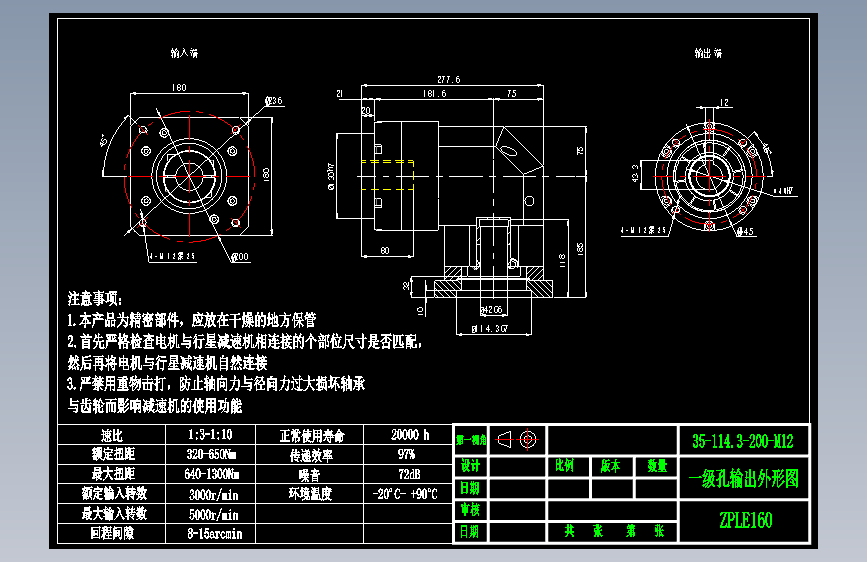The image size is (867, 562).
Task: Select the ZPLE160 model name
Action: [x=745, y=521]
